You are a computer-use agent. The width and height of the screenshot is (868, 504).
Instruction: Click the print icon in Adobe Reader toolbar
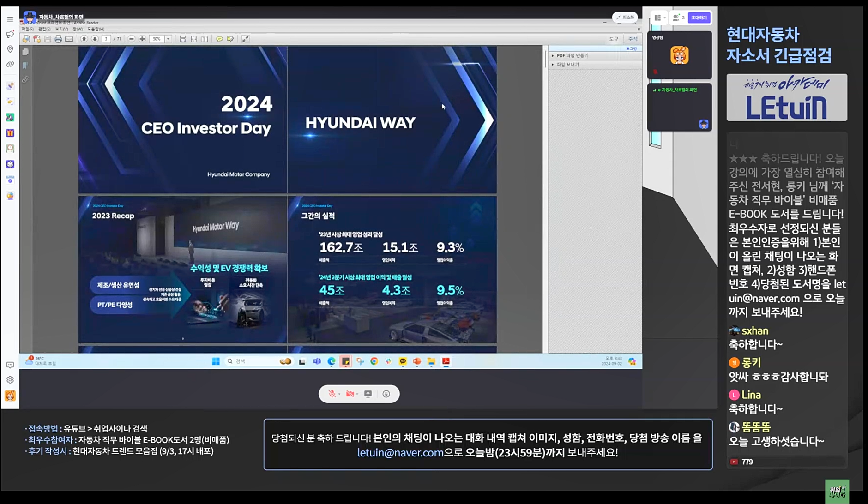[x=58, y=39]
